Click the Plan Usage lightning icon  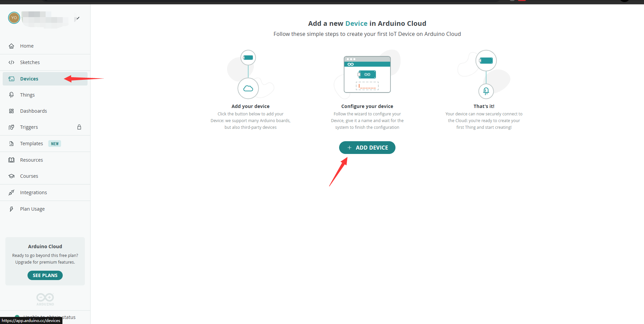coord(11,209)
